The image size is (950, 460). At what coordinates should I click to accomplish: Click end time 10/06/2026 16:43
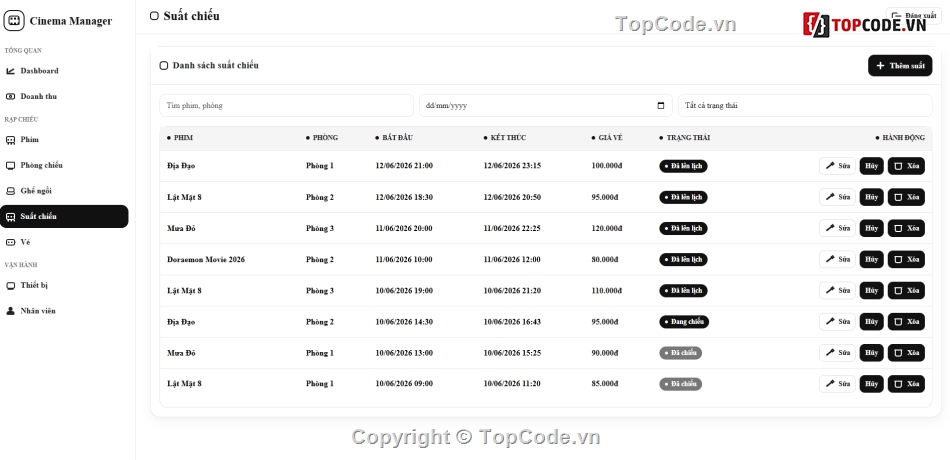click(512, 322)
